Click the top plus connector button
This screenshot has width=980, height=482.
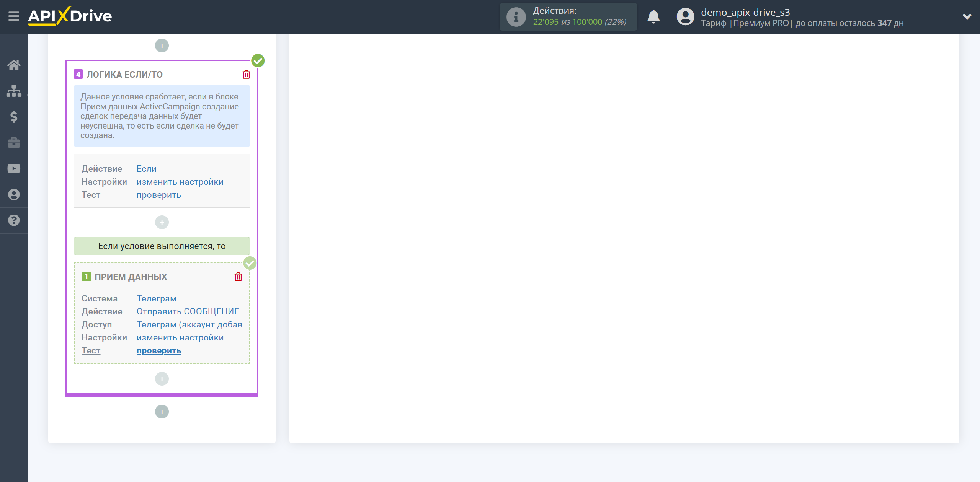(x=162, y=46)
